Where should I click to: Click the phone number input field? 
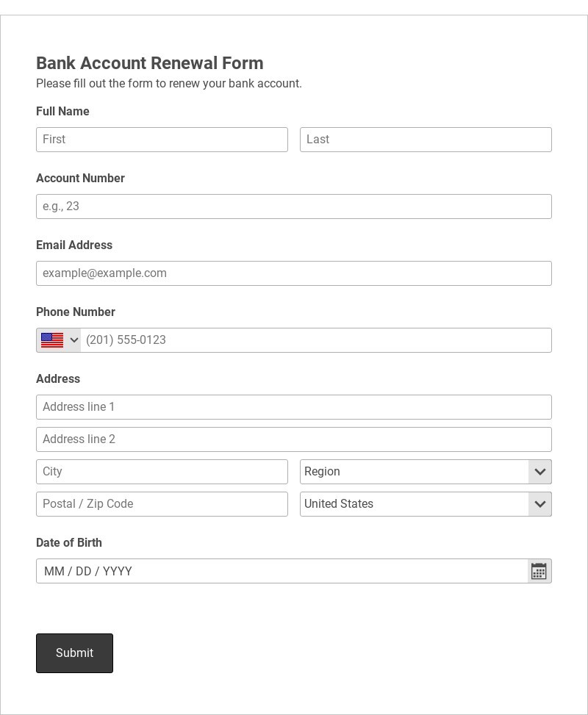tap(315, 340)
